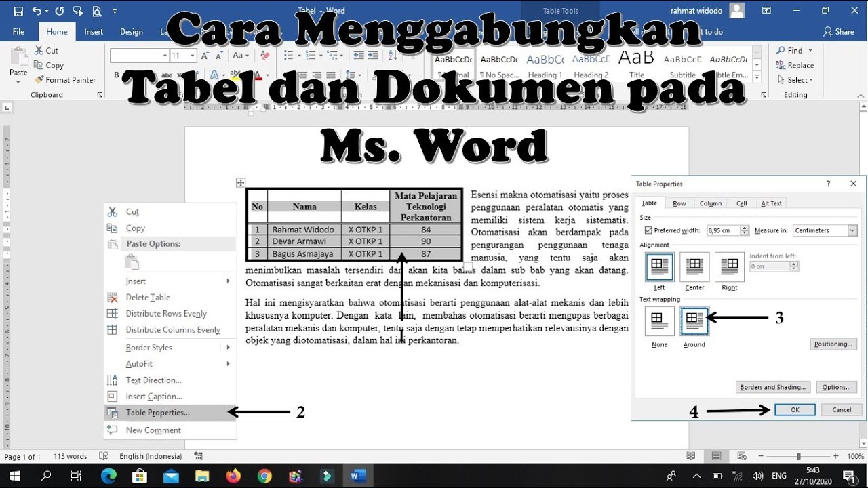
Task: Open Firefox from the taskbar
Action: pos(233,476)
